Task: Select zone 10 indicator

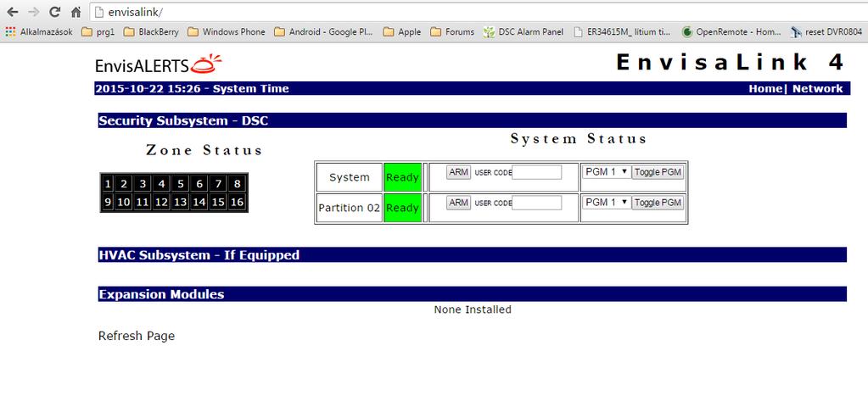Action: [124, 203]
